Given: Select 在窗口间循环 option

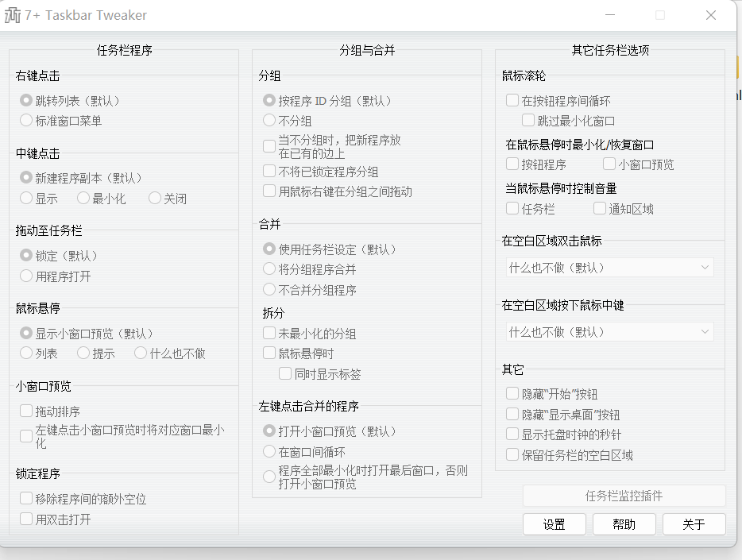Looking at the screenshot, I should point(270,452).
